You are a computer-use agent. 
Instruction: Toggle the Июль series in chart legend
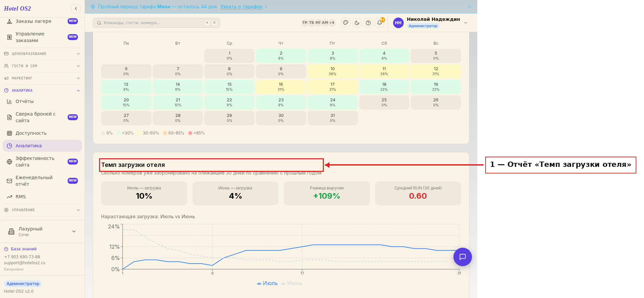click(267, 283)
